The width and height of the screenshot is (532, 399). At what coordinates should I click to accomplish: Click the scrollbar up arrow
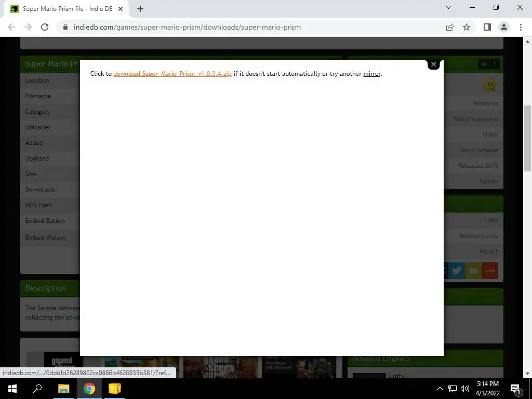click(528, 42)
